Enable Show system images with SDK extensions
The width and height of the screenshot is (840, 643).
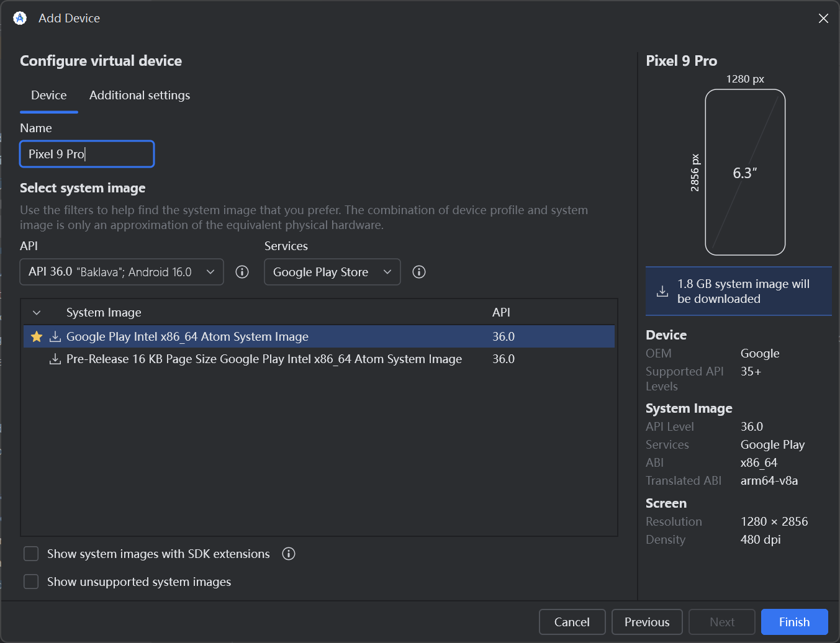[31, 554]
